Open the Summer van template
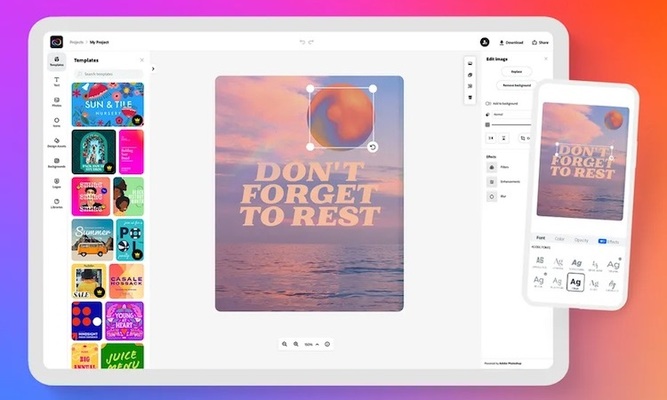The width and height of the screenshot is (667, 400). pyautogui.click(x=92, y=240)
